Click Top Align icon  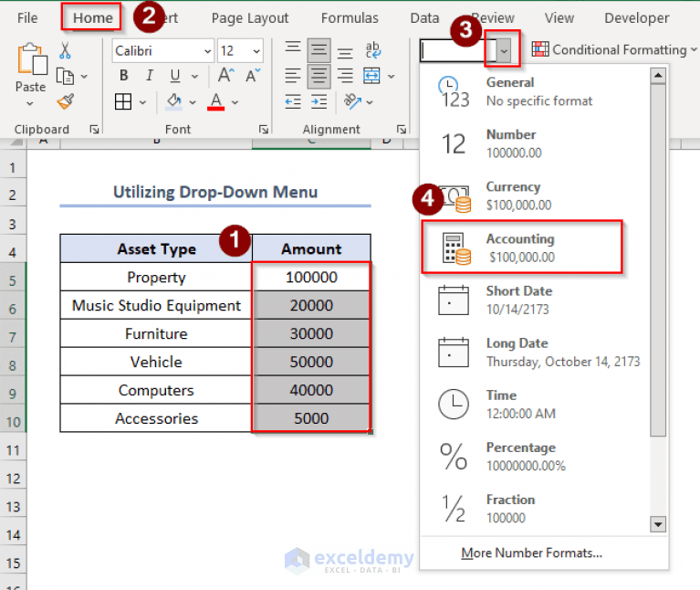pyautogui.click(x=293, y=49)
